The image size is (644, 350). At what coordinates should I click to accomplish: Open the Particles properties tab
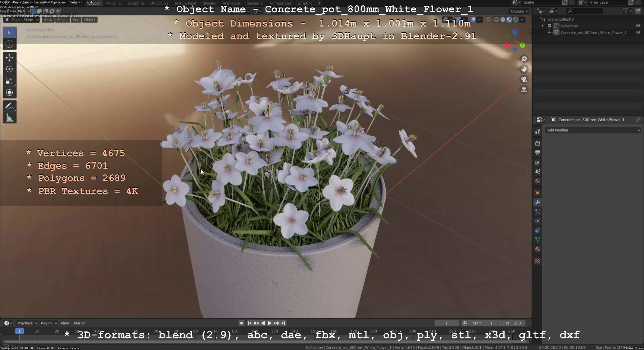pos(538,212)
